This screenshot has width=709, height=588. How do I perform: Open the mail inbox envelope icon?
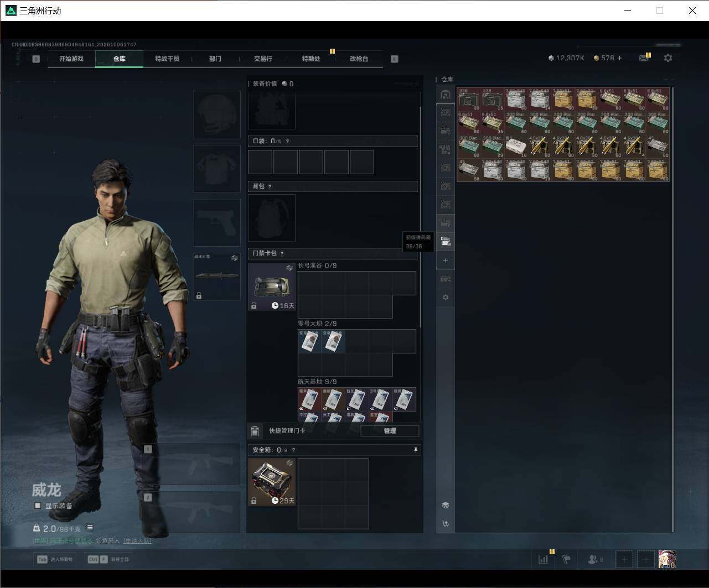643,58
